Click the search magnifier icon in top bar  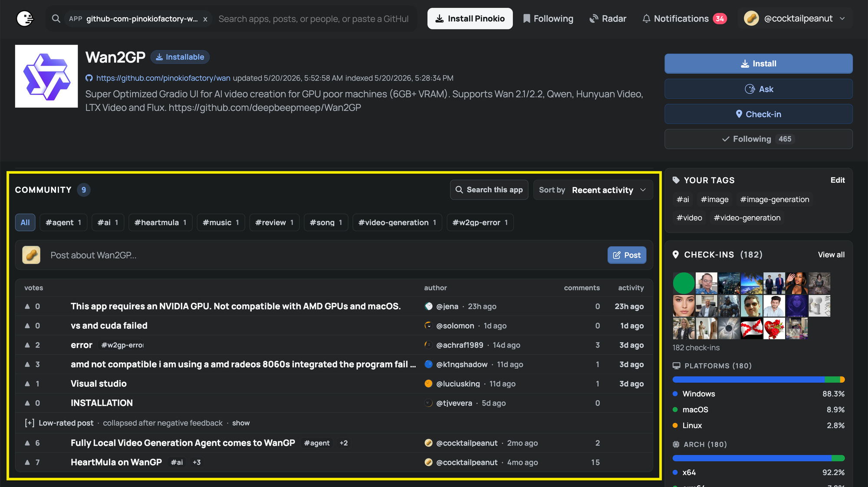click(x=56, y=19)
